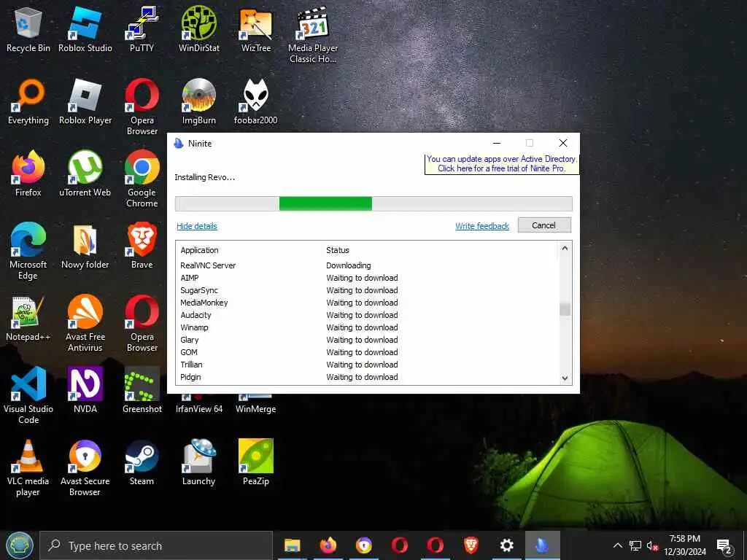
Task: Select the Brave desktop shortcut
Action: pos(142,246)
